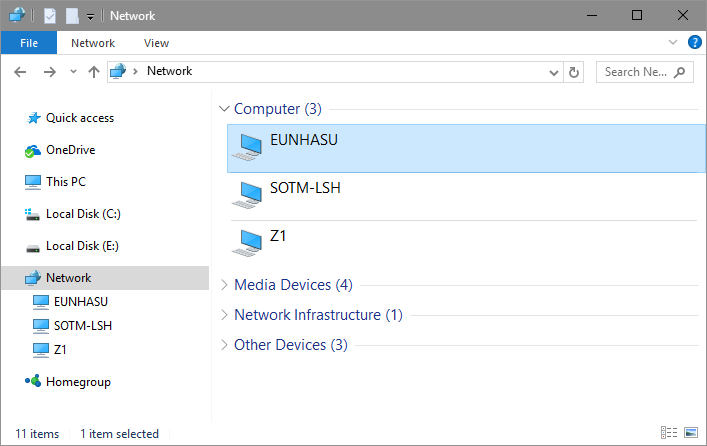
Task: Open the recent locations dropdown arrow
Action: click(73, 72)
